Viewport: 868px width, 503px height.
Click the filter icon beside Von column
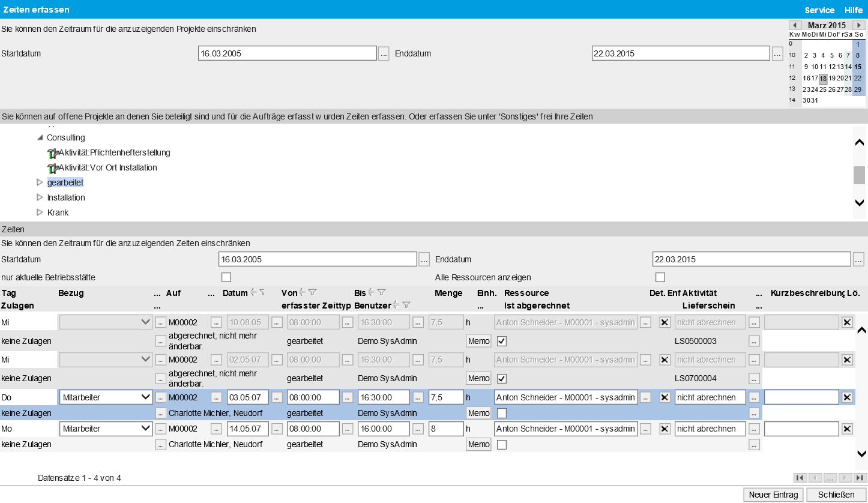312,293
